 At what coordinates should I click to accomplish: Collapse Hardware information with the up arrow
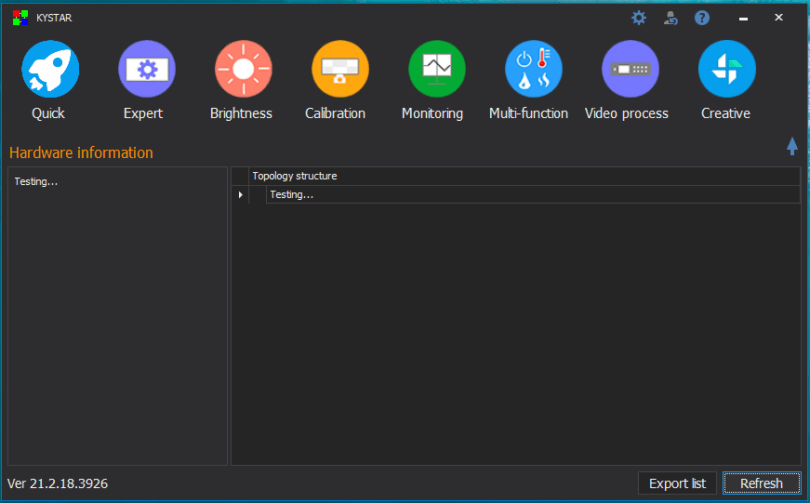pyautogui.click(x=792, y=147)
